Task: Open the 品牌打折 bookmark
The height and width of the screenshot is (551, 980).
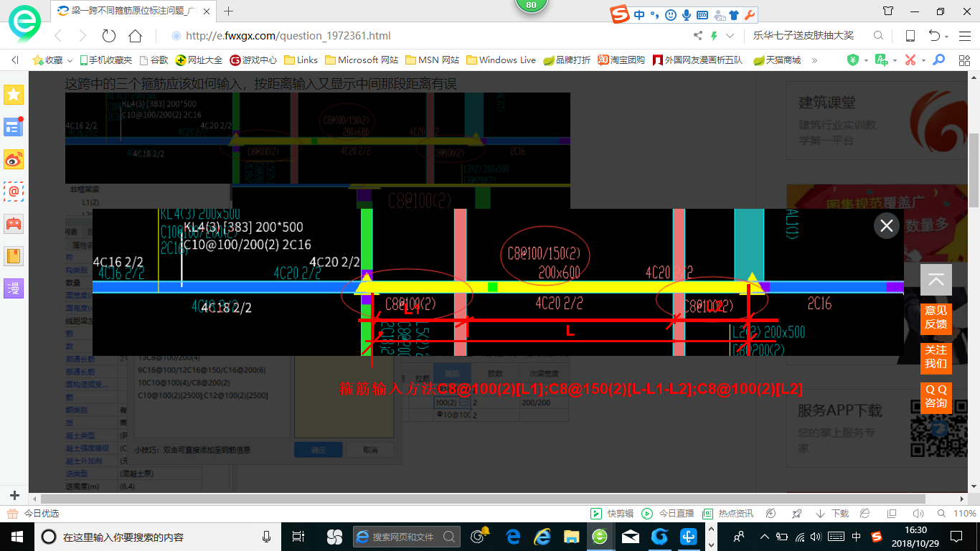Action: [x=567, y=60]
